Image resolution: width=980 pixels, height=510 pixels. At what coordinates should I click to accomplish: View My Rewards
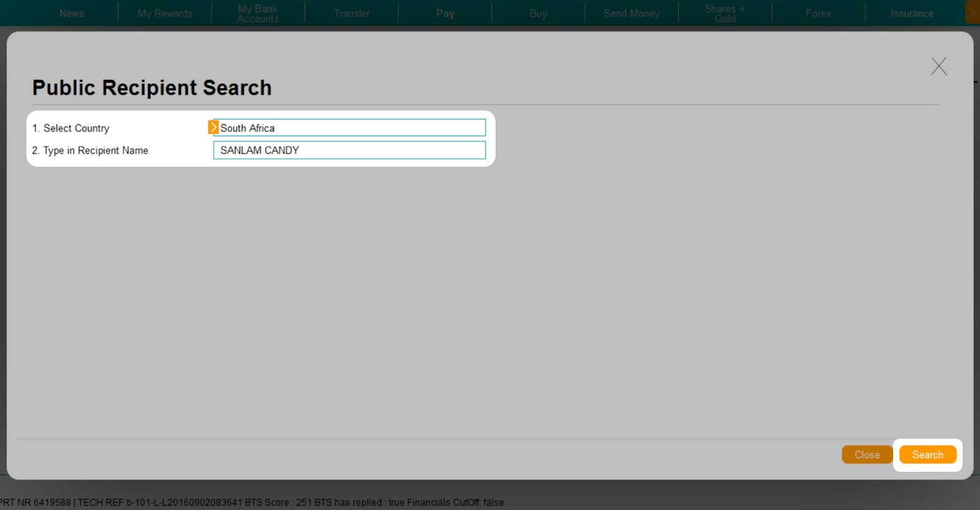tap(165, 13)
